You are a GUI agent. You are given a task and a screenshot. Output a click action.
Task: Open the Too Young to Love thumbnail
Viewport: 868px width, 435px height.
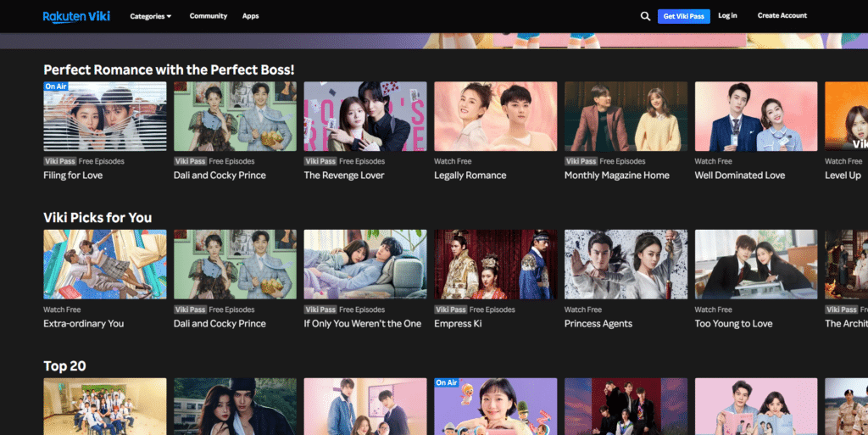pos(756,265)
